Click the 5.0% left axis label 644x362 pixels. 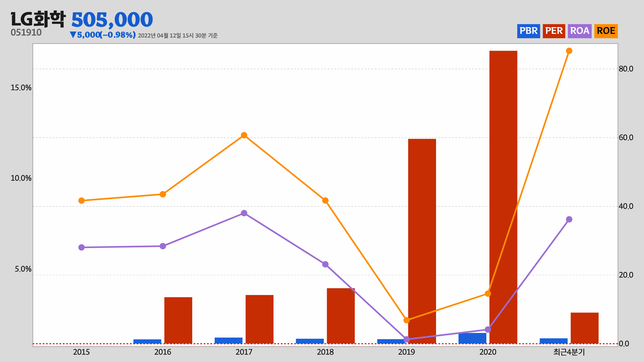click(x=23, y=269)
